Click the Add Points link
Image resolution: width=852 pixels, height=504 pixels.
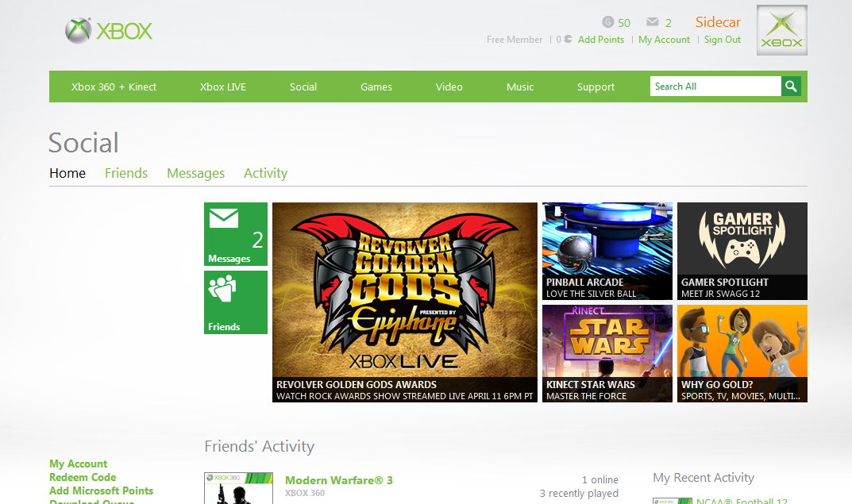coord(601,40)
